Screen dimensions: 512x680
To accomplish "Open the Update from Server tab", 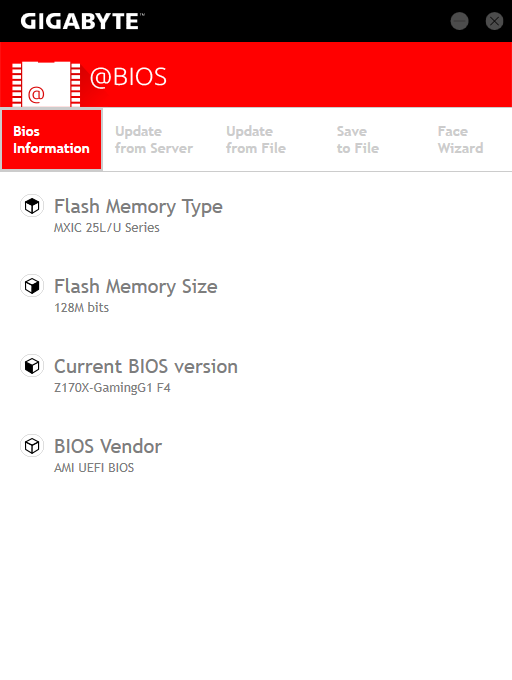I will (154, 140).
